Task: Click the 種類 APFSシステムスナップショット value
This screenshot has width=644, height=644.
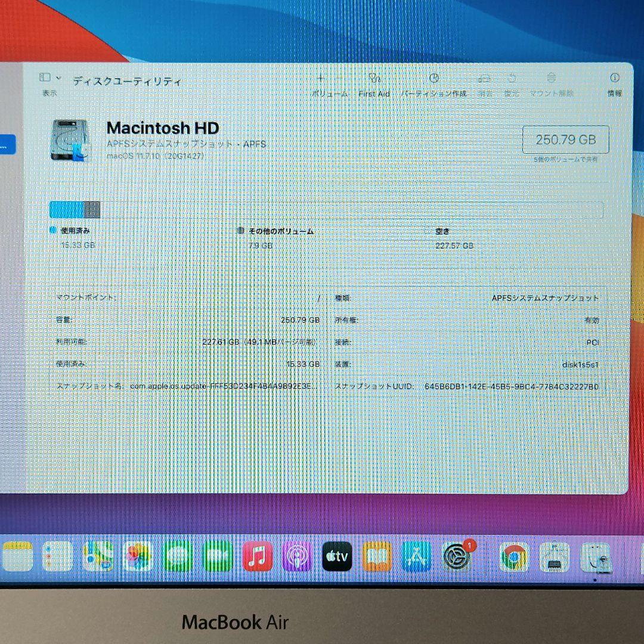Action: [545, 298]
